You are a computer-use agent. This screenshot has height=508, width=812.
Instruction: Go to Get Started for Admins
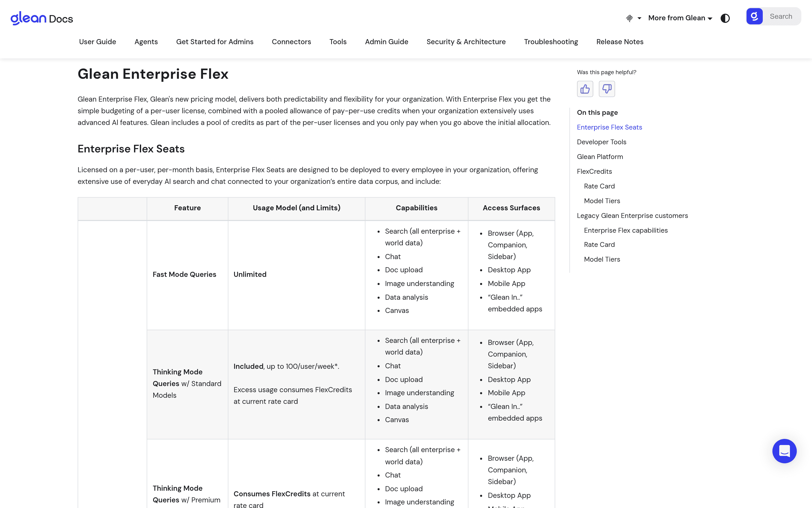pyautogui.click(x=215, y=42)
